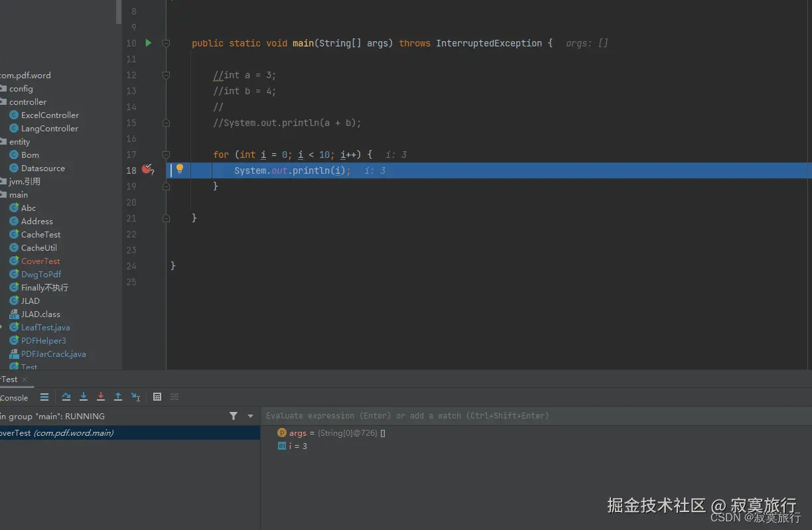Open the config folder in project tree
Image resolution: width=812 pixels, height=530 pixels.
21,88
